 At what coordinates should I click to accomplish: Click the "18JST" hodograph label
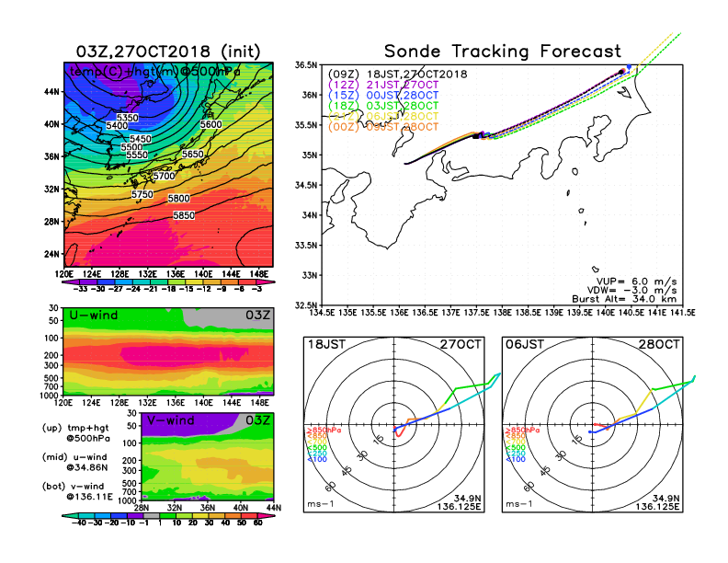327,344
